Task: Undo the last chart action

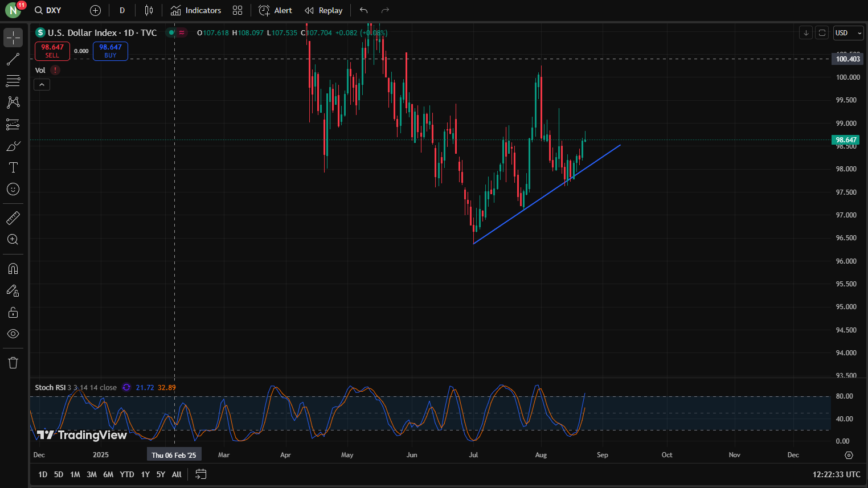Action: point(364,10)
